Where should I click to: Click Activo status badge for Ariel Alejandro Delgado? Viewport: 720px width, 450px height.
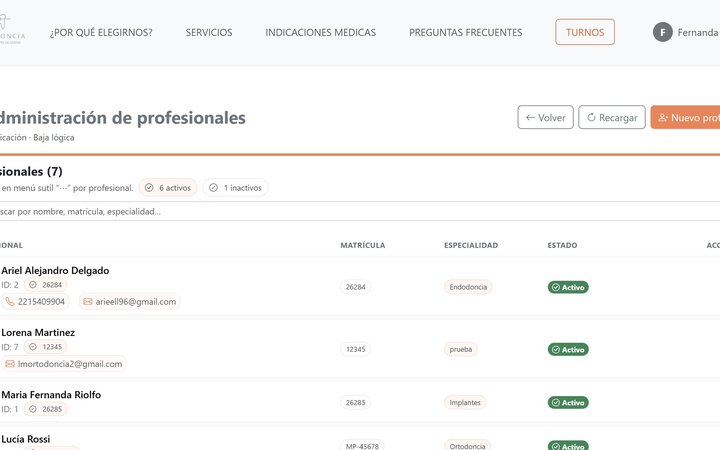[x=568, y=287]
